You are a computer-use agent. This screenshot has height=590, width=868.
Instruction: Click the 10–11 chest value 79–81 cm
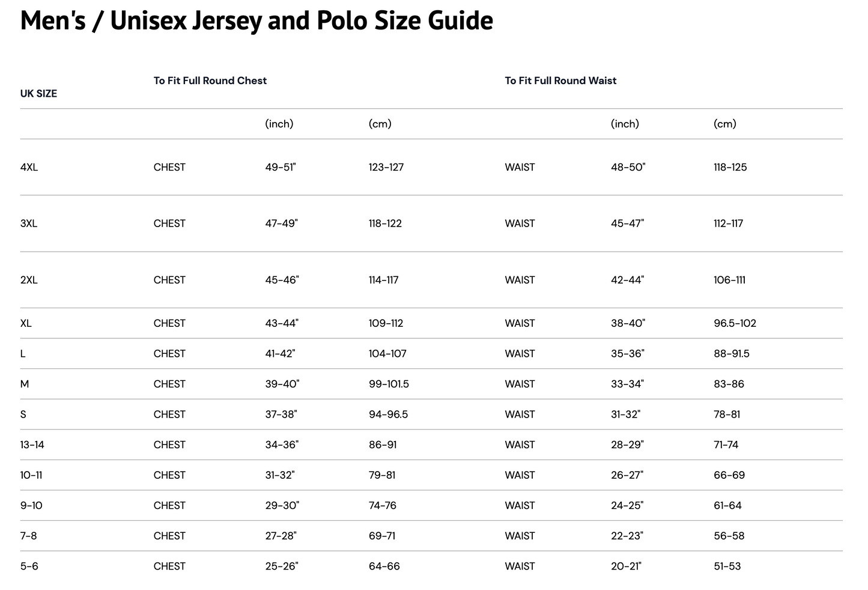coord(382,475)
